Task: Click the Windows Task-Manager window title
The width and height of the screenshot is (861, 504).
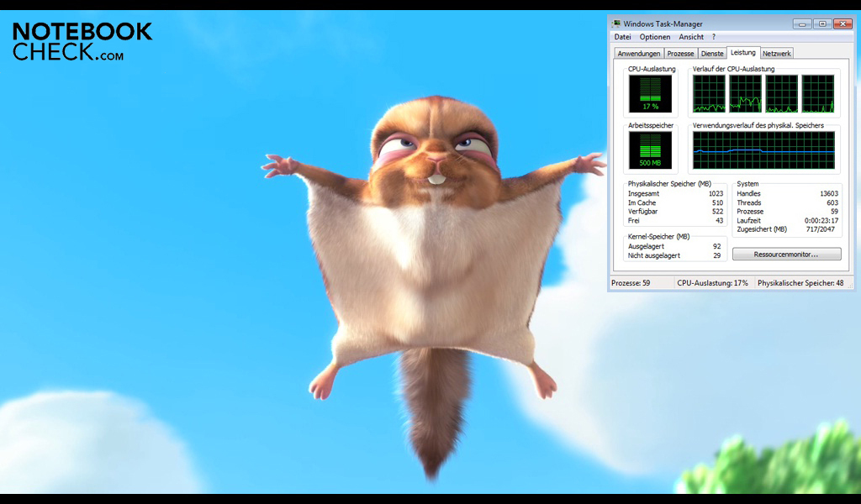Action: click(663, 24)
